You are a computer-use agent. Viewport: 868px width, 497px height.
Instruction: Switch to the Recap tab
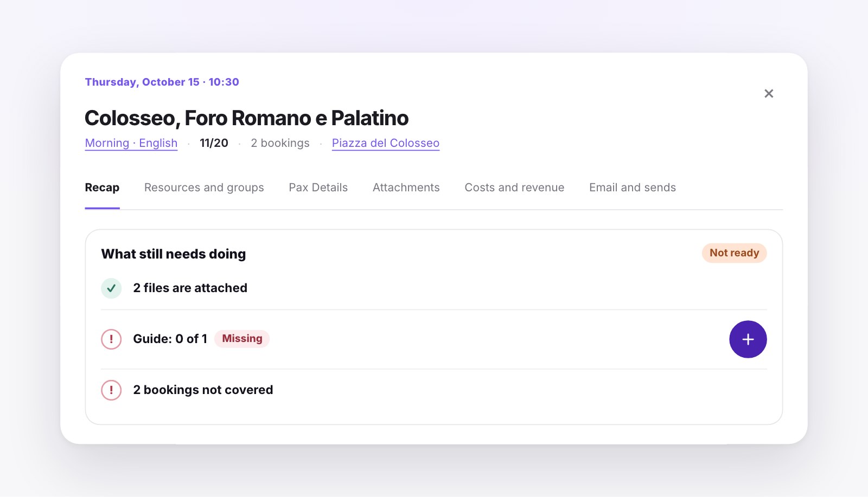coord(102,188)
